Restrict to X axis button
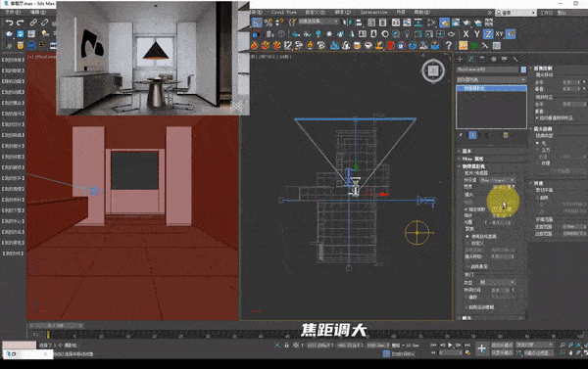588x369 pixels. pyautogui.click(x=465, y=34)
